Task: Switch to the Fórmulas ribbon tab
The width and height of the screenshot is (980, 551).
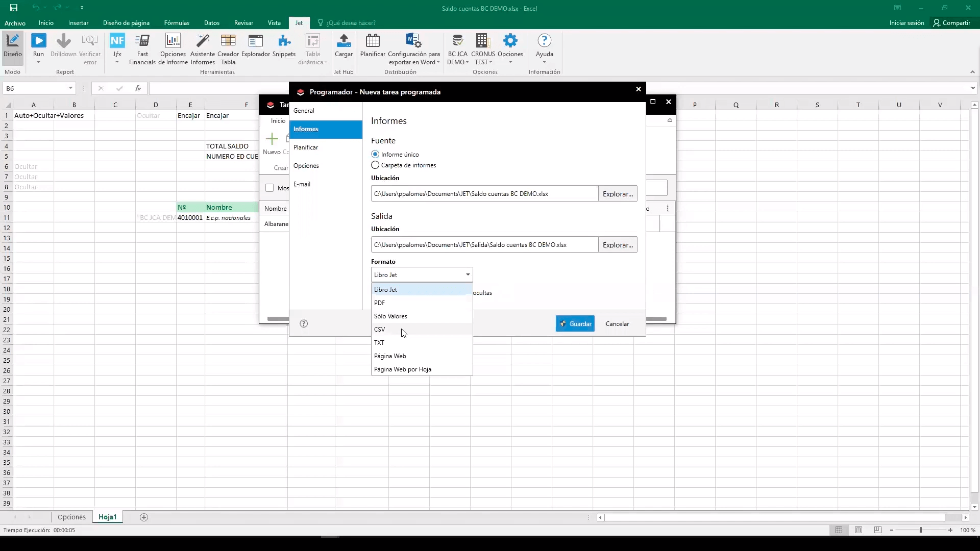Action: tap(177, 23)
